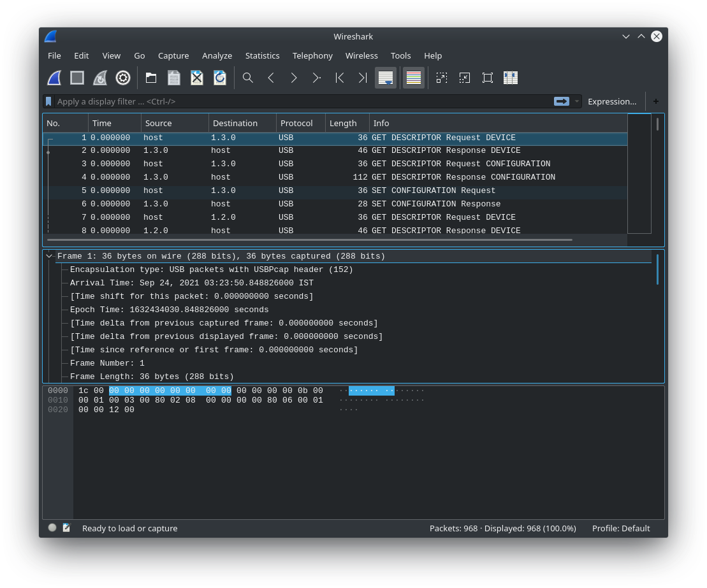Click the packet details vertical scrollbar
The height and width of the screenshot is (588, 707).
tap(657, 269)
